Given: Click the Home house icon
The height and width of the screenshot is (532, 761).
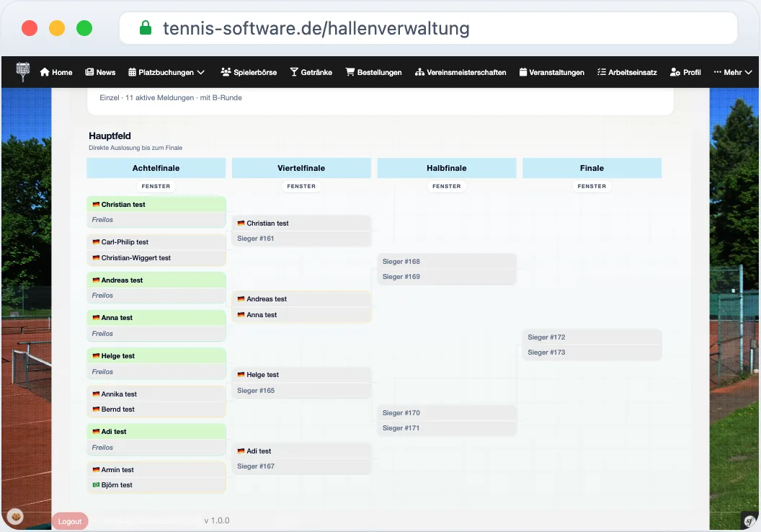Looking at the screenshot, I should (x=45, y=72).
